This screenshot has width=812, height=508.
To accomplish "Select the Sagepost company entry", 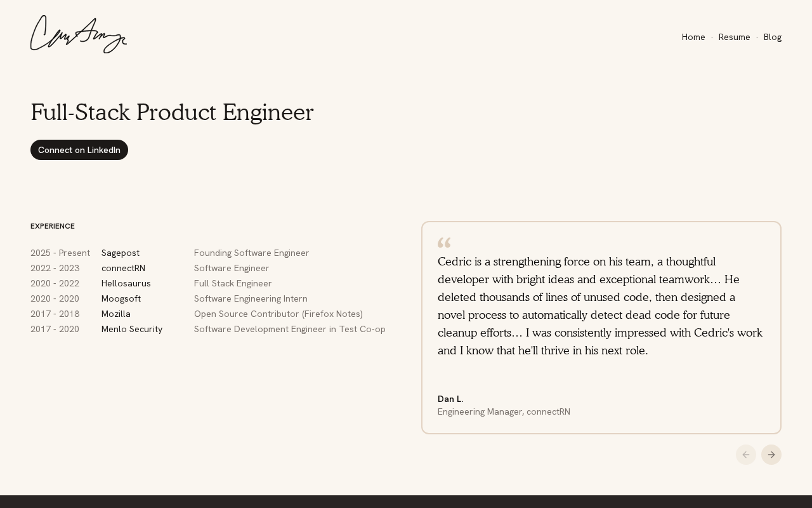I will (121, 253).
